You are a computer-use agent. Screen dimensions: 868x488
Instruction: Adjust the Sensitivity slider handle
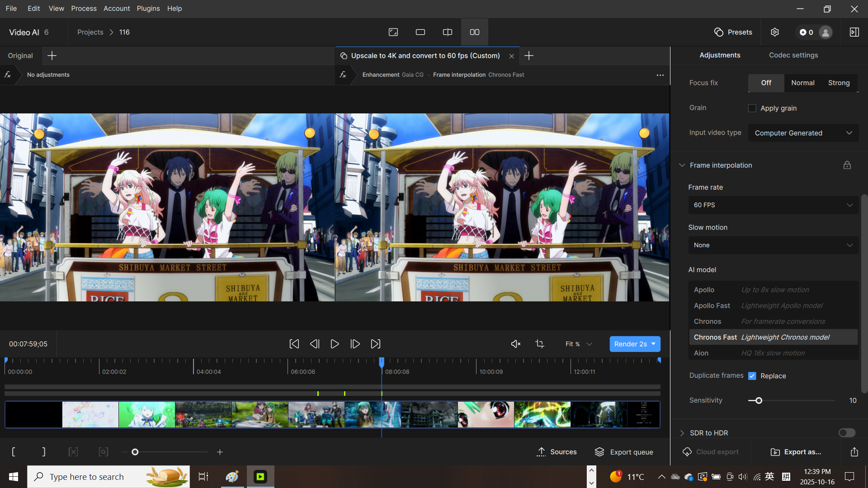[x=759, y=401]
